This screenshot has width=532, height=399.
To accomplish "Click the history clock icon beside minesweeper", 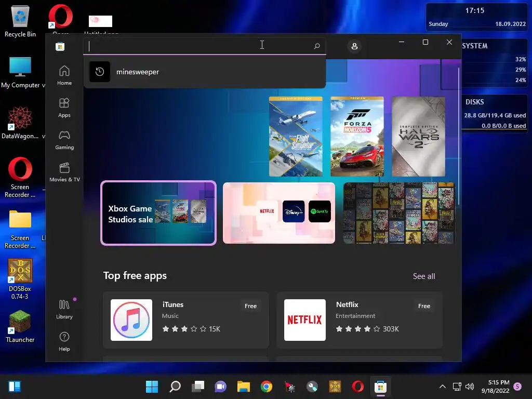I will tap(100, 72).
